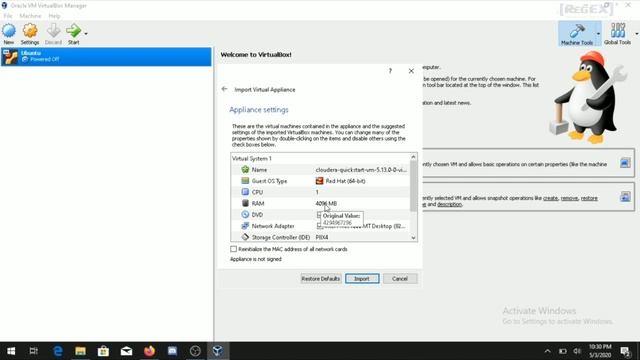
Task: Open the Windows Start menu
Action: [x=11, y=351]
